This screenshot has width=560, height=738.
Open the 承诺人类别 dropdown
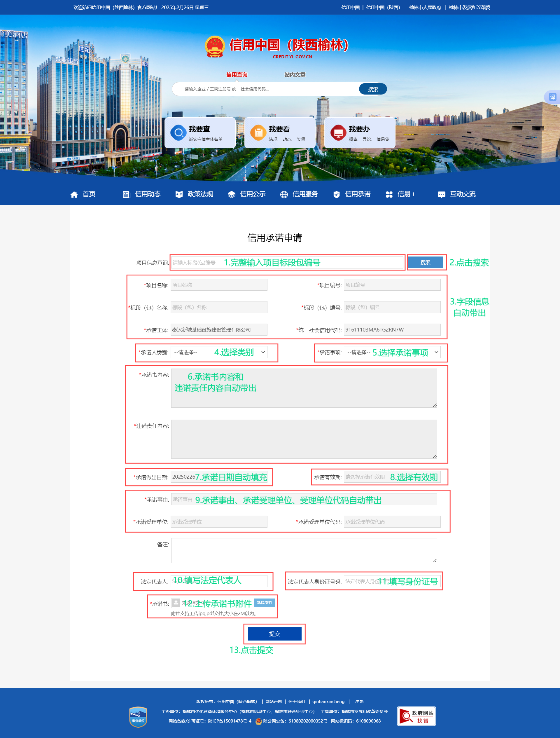pyautogui.click(x=219, y=352)
